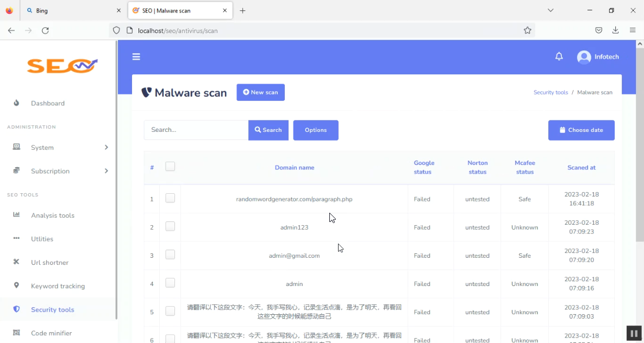Open the Choose date picker
The image size is (644, 343).
(x=581, y=130)
